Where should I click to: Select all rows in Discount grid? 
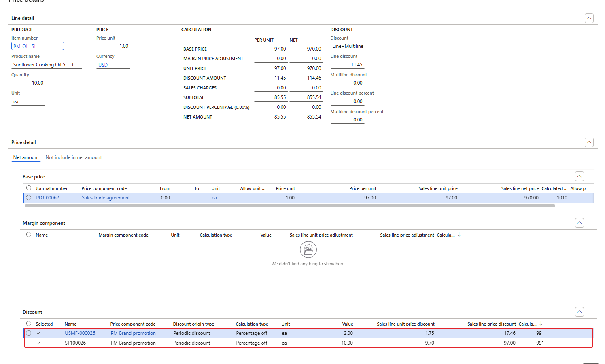tap(29, 324)
